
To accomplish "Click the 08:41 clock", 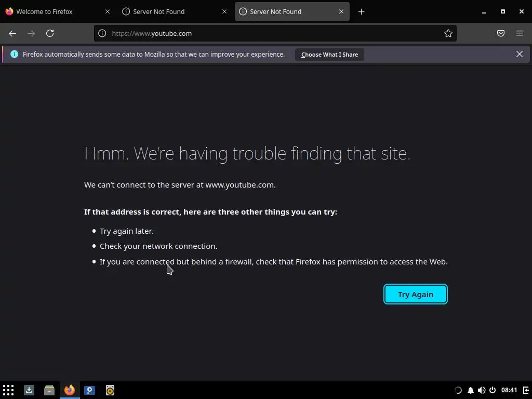I will point(509,390).
